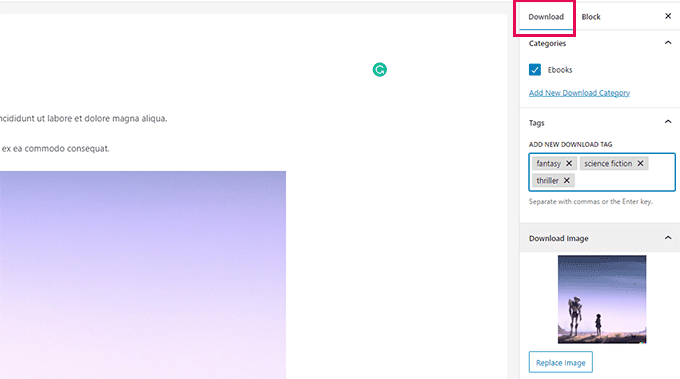
Task: Remove the science fiction tag
Action: [x=640, y=163]
